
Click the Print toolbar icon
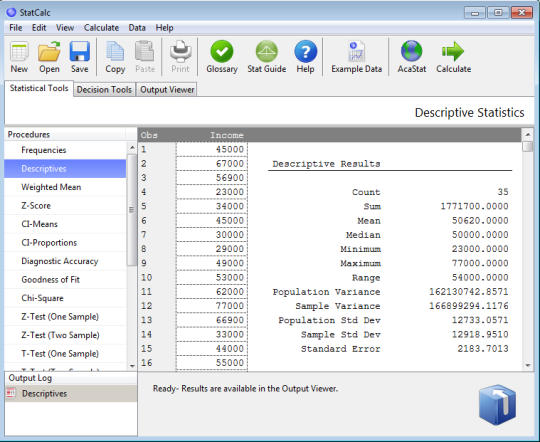click(x=180, y=52)
